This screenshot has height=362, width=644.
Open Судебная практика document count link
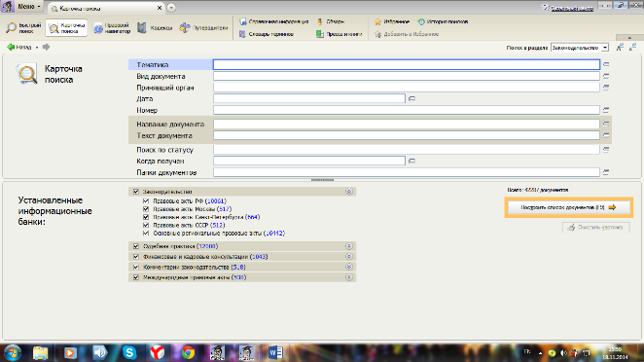click(207, 246)
